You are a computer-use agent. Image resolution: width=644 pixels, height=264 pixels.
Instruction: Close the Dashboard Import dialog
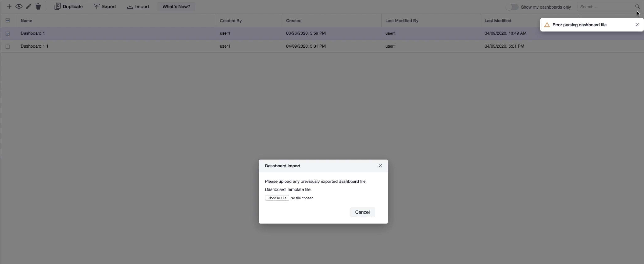pos(380,166)
